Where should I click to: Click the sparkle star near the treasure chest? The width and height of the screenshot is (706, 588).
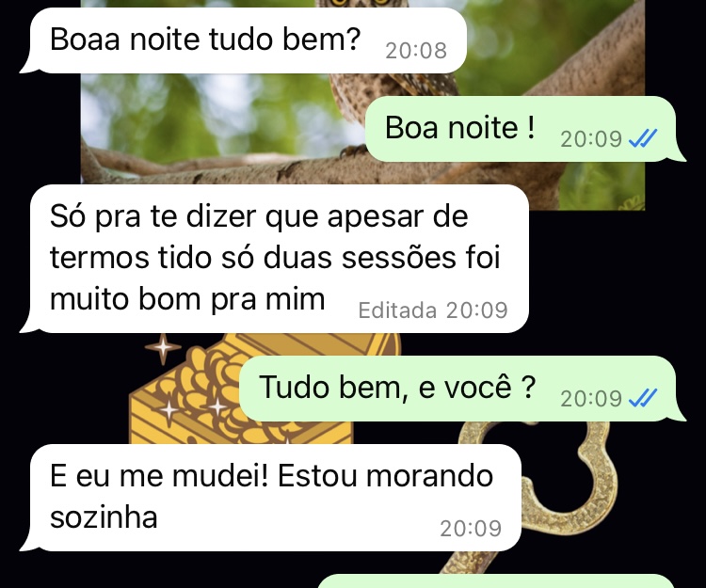click(163, 348)
